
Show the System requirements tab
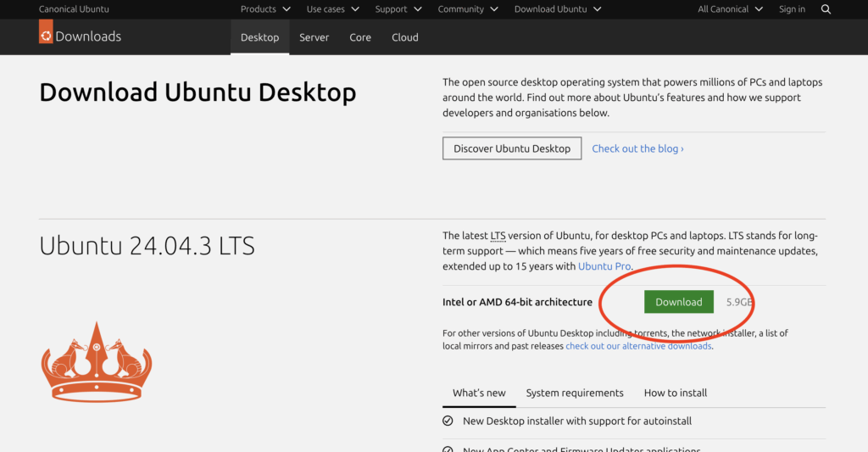click(575, 393)
